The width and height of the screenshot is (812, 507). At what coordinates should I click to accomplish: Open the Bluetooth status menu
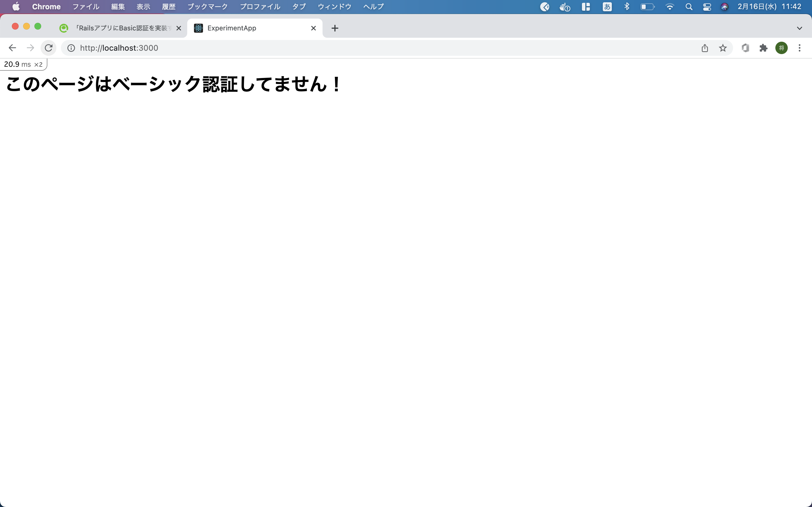pyautogui.click(x=627, y=6)
